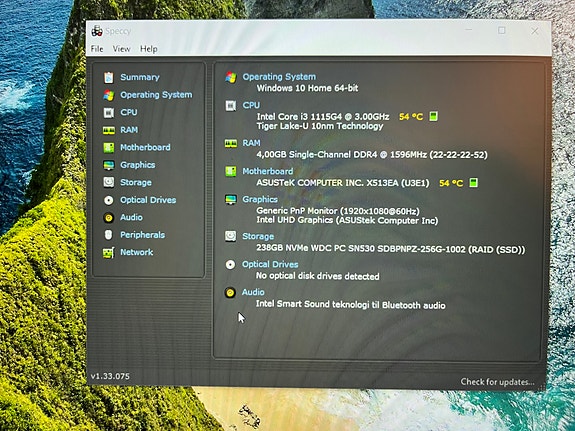Click the Optical Drives disc sidebar icon
Viewport: 575px width, 431px height.
(109, 200)
